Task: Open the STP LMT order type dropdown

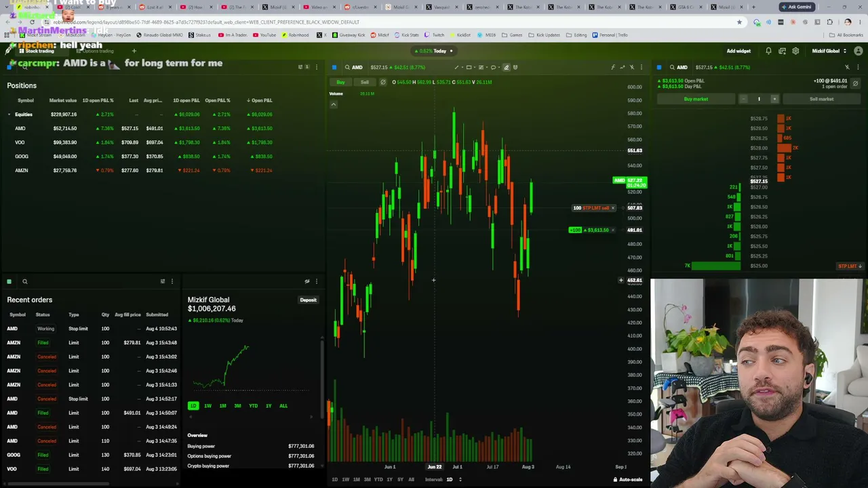Action: (850, 266)
